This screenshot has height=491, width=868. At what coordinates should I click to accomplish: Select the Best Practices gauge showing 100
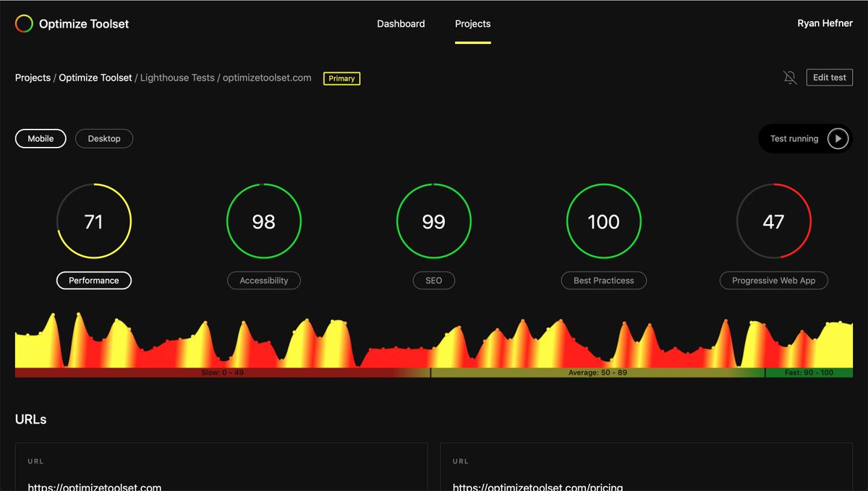tap(604, 221)
